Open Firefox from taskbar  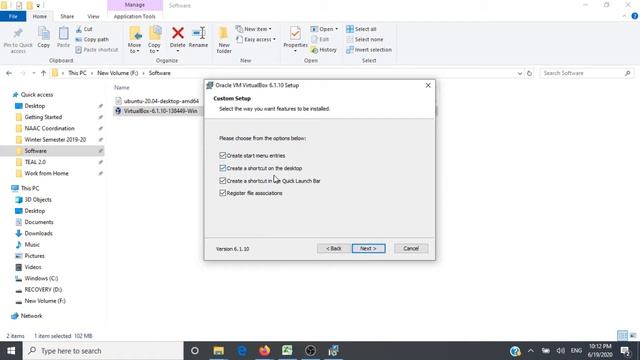[x=264, y=351]
